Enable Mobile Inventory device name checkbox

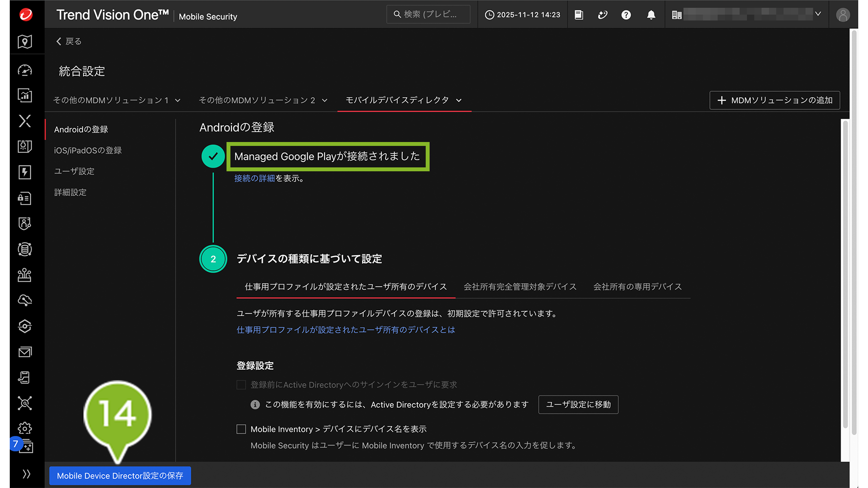(x=241, y=429)
